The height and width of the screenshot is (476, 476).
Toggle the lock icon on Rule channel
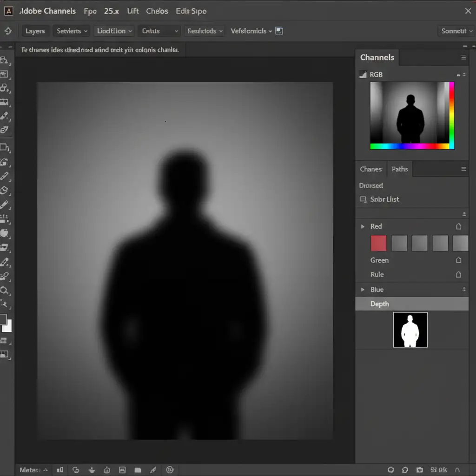click(x=458, y=275)
